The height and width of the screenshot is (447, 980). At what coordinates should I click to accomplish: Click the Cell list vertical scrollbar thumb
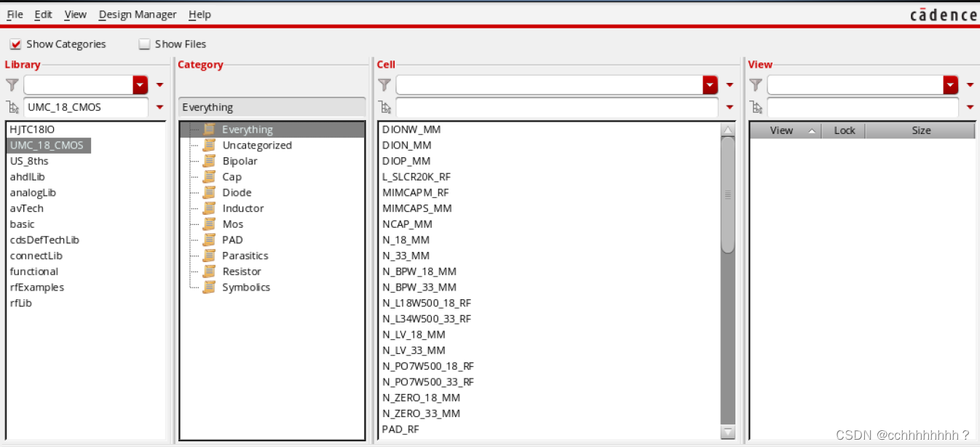coord(727,194)
